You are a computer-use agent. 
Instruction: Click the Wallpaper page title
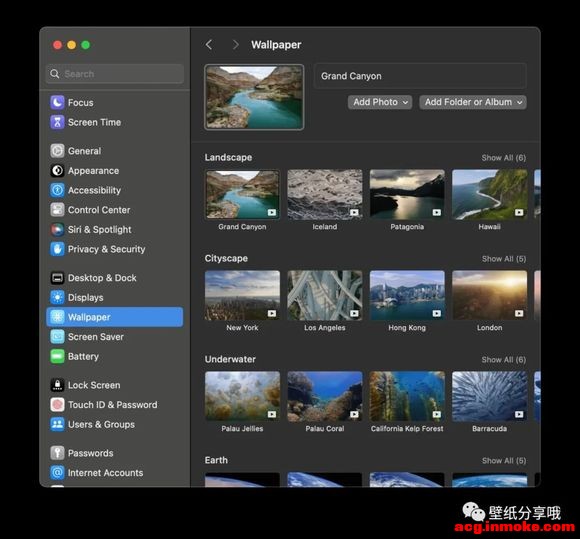coord(276,45)
